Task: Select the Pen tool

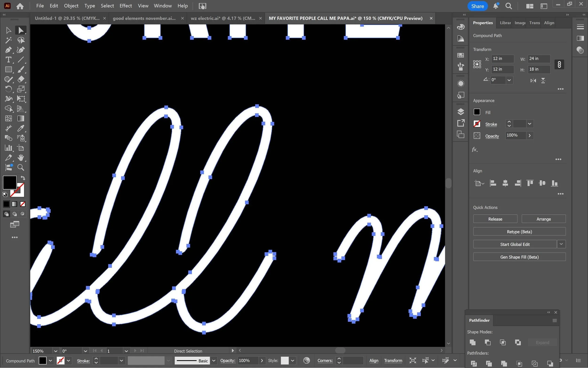Action: tap(8, 50)
